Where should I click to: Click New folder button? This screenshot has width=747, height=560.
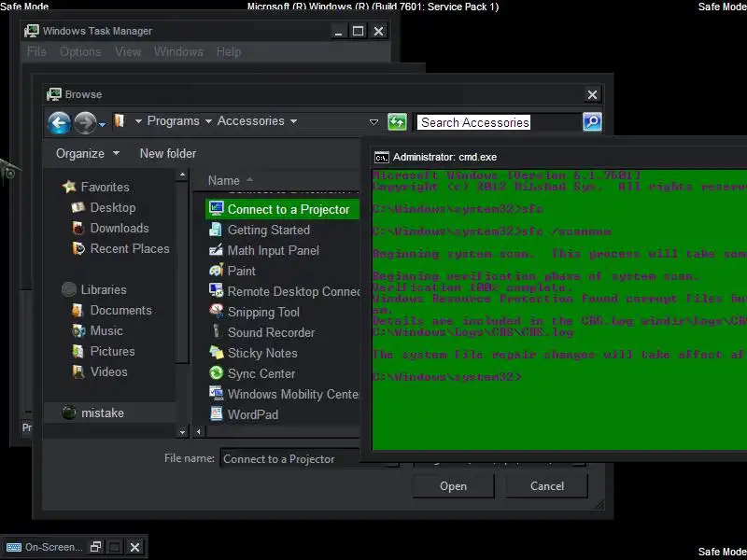coord(168,153)
